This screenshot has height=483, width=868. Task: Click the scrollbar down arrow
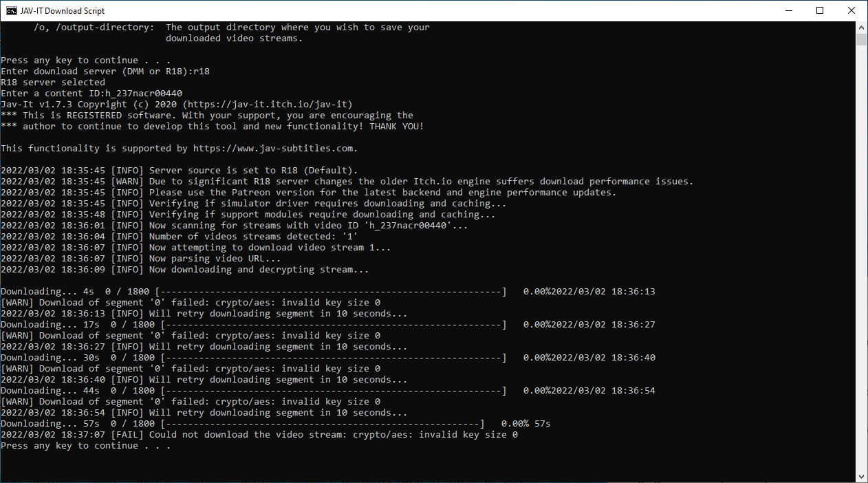click(861, 477)
